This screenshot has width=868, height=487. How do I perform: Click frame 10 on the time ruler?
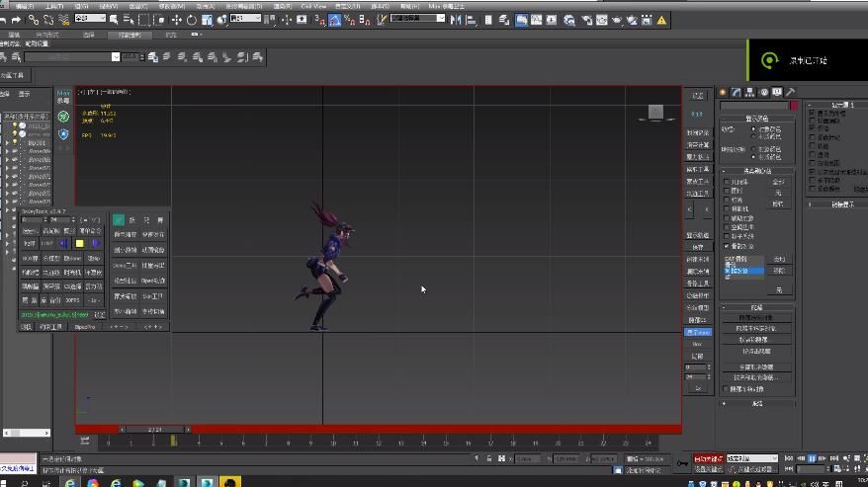tap(333, 443)
